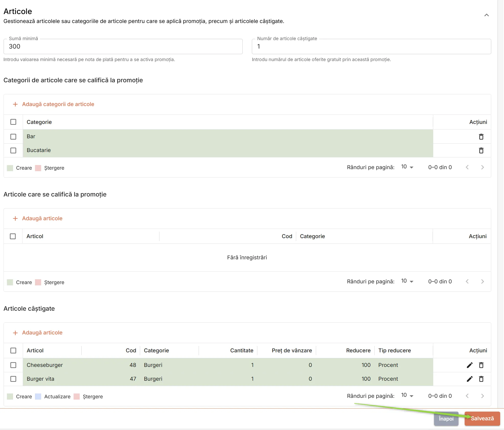Click the Sumă minimă input field
The width and height of the screenshot is (504, 430).
pyautogui.click(x=123, y=47)
